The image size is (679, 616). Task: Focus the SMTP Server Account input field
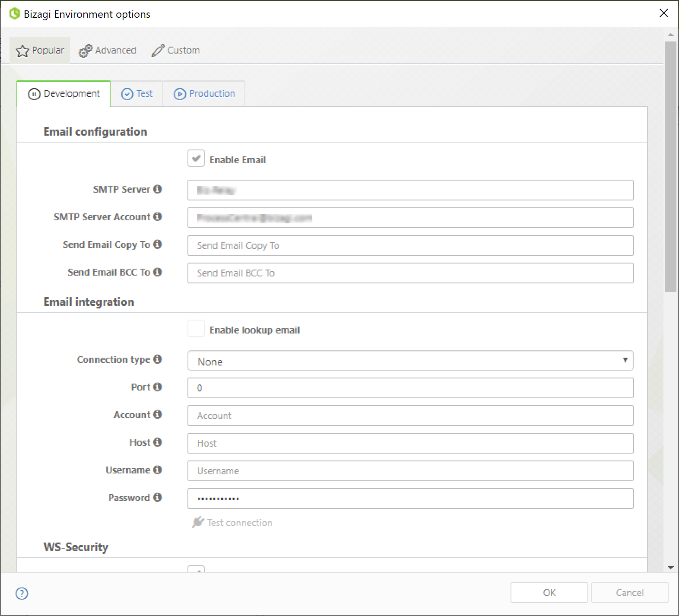point(410,218)
